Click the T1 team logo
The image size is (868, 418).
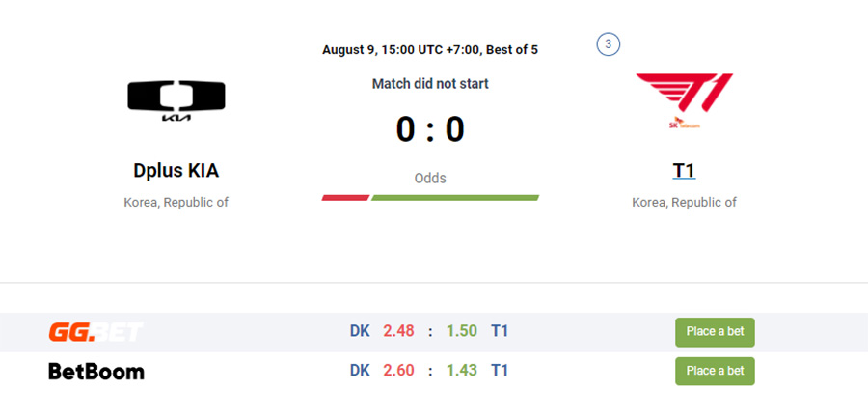[684, 101]
